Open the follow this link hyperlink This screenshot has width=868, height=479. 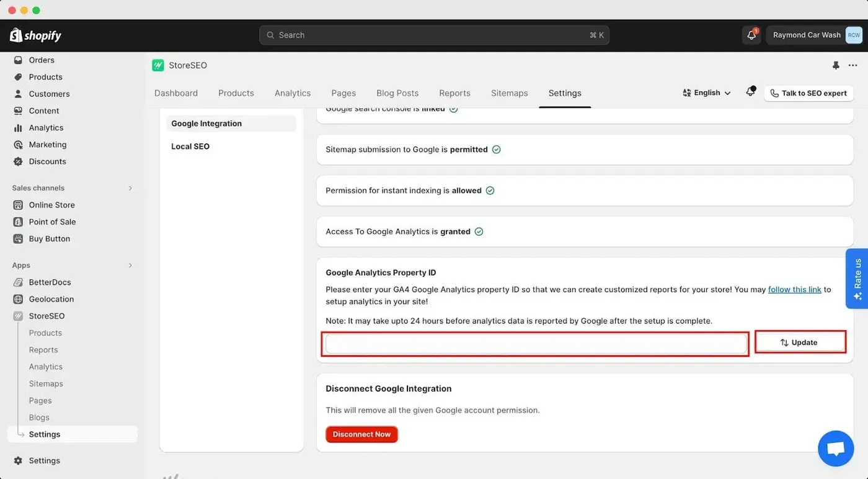(795, 290)
